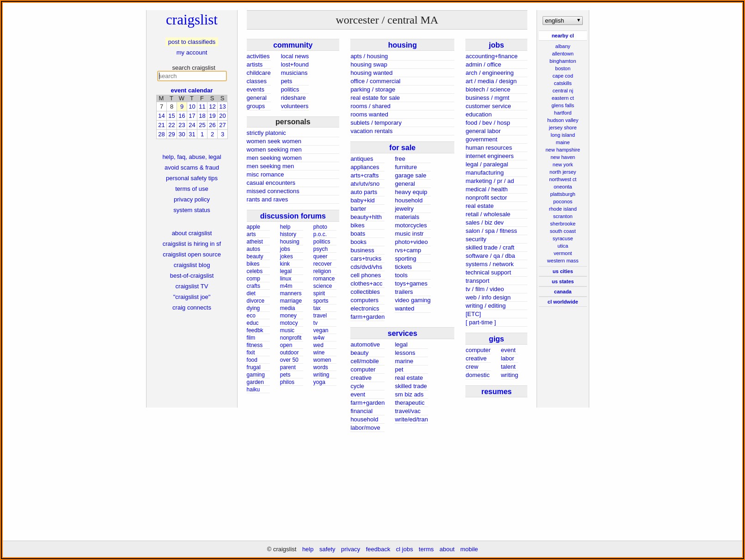This screenshot has width=745, height=560.
Task: Open labor/move services
Action: [365, 427]
